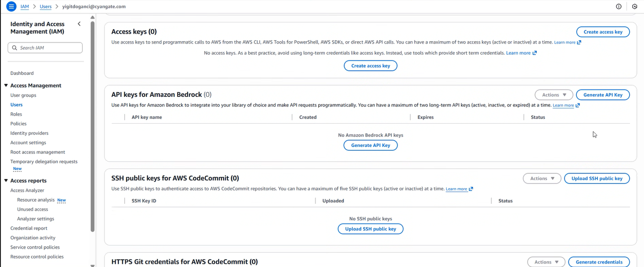Collapse the Access reports section
The height and width of the screenshot is (267, 644).
tap(6, 181)
